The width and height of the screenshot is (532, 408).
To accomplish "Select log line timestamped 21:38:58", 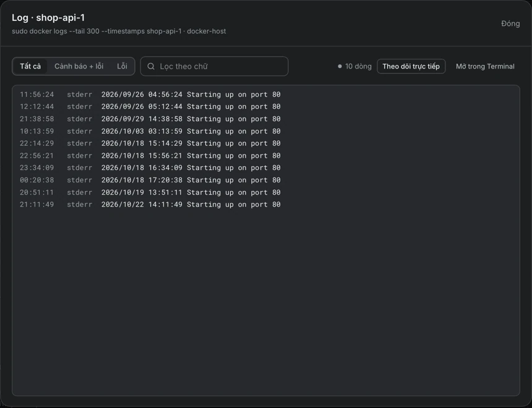I will click(x=265, y=119).
